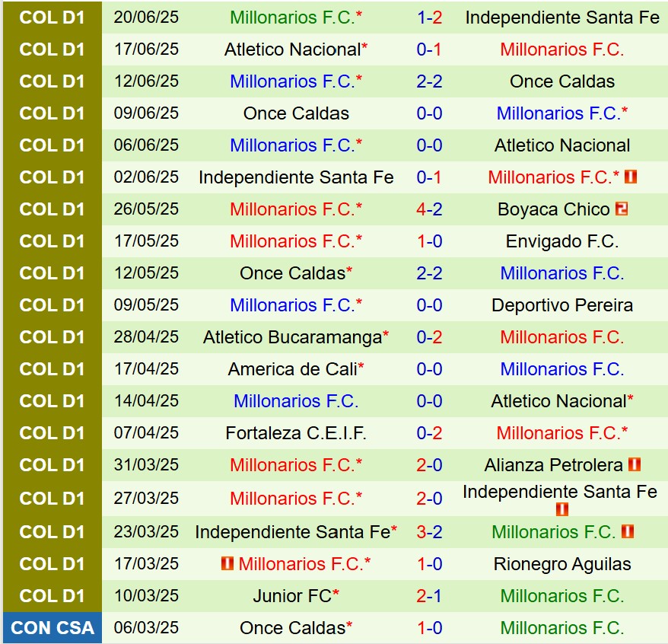Image resolution: width=668 pixels, height=644 pixels.
Task: Open Rionegro Aguilas team link
Action: [562, 564]
